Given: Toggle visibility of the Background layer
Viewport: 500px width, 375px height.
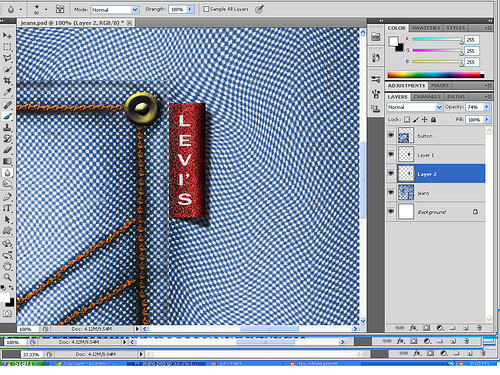Looking at the screenshot, I should coord(391,211).
